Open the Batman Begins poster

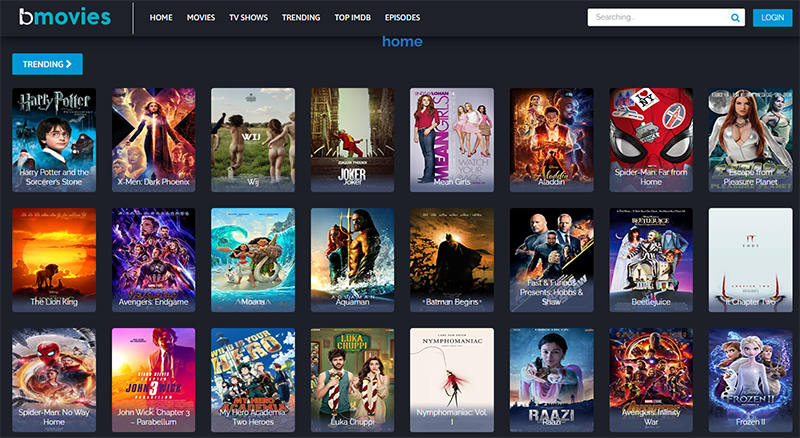(452, 260)
